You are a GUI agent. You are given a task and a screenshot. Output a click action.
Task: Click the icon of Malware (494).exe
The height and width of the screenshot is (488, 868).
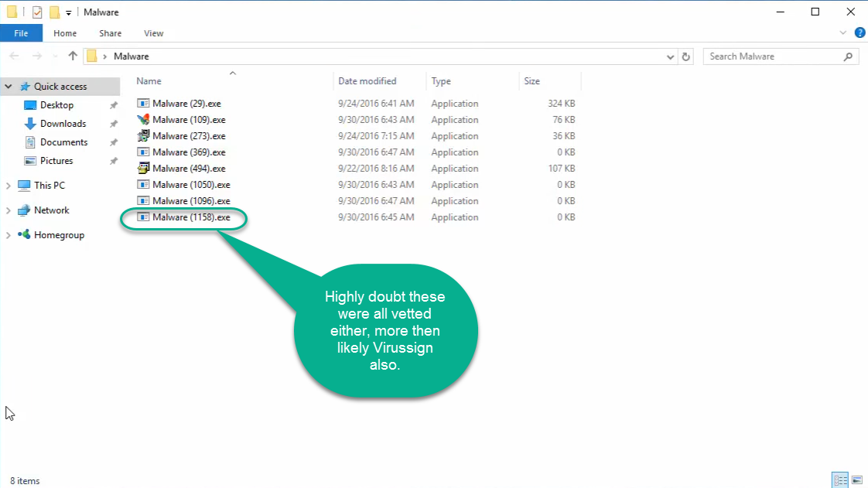tap(143, 168)
